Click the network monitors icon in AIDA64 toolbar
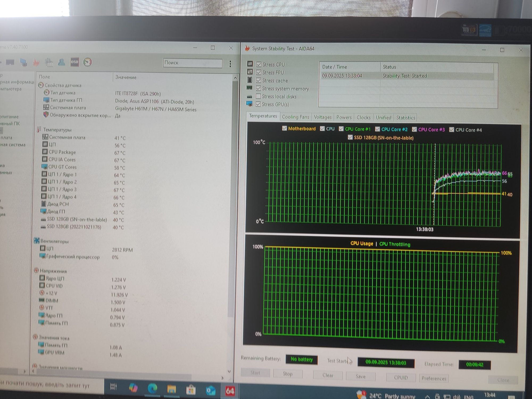Image resolution: width=532 pixels, height=399 pixels. point(24,63)
